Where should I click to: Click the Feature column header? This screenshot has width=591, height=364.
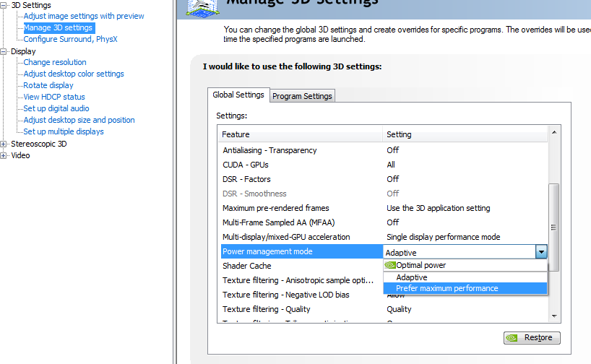(300, 134)
